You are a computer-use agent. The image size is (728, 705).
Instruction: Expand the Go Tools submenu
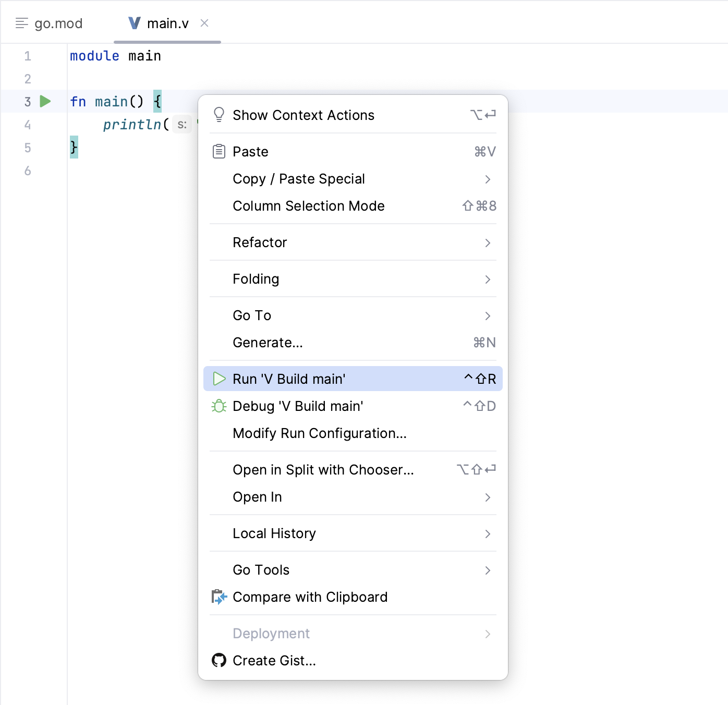[261, 570]
